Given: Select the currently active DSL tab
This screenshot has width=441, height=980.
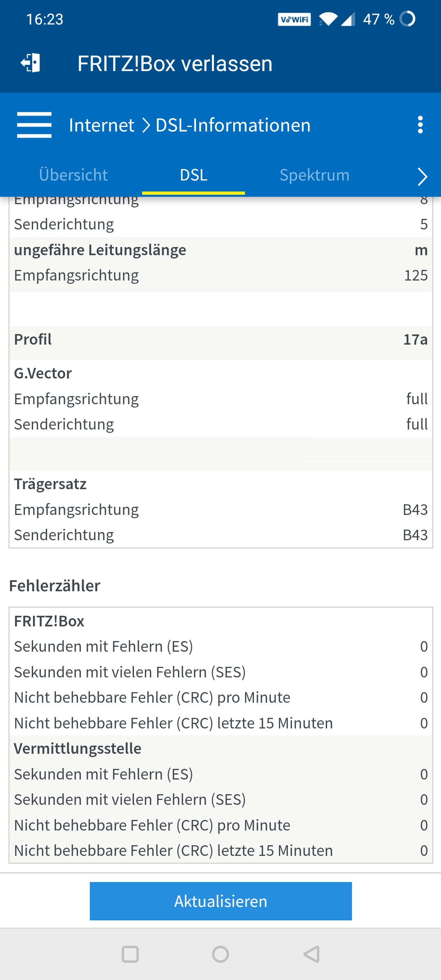Looking at the screenshot, I should (193, 175).
